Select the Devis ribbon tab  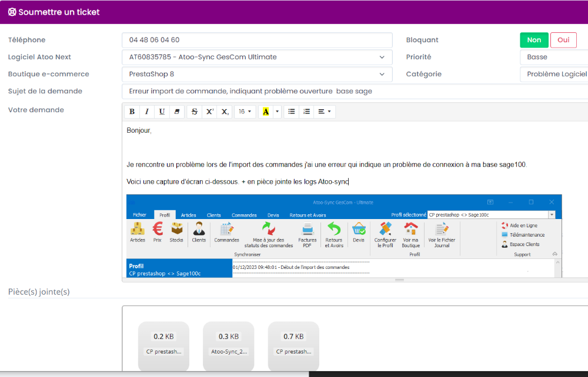[x=273, y=215]
